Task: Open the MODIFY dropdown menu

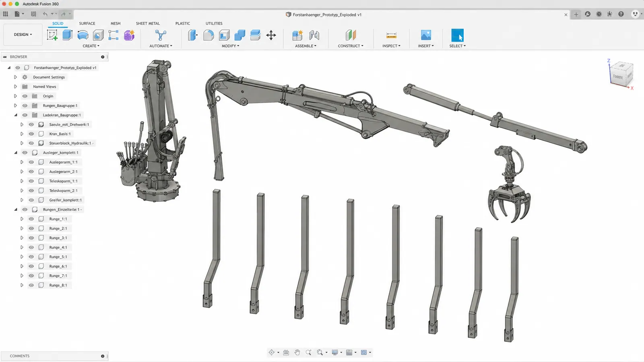Action: click(231, 46)
